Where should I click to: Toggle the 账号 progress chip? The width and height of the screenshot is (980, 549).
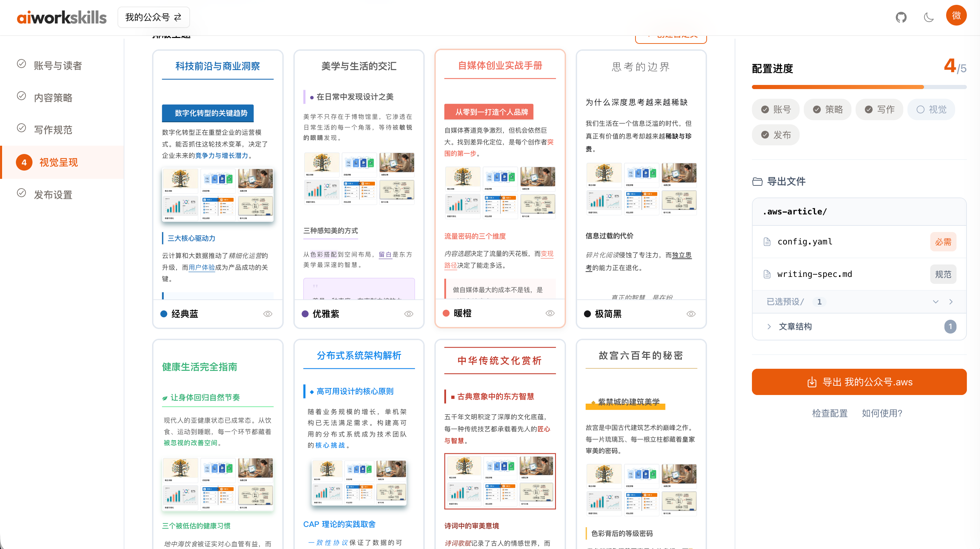(775, 109)
